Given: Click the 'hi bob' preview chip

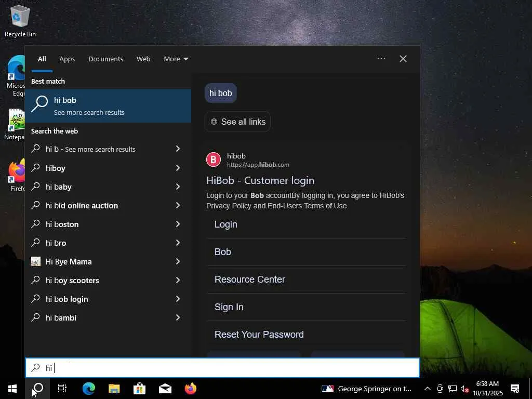Looking at the screenshot, I should click(x=220, y=93).
